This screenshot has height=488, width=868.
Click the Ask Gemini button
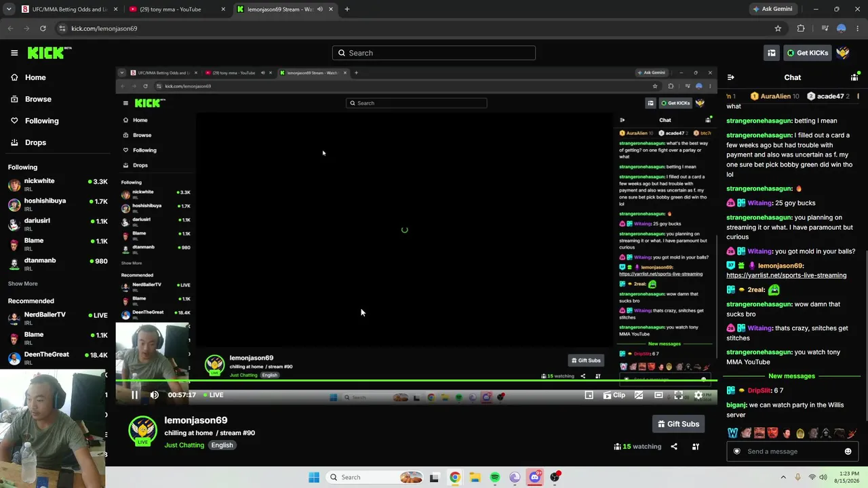pos(772,9)
